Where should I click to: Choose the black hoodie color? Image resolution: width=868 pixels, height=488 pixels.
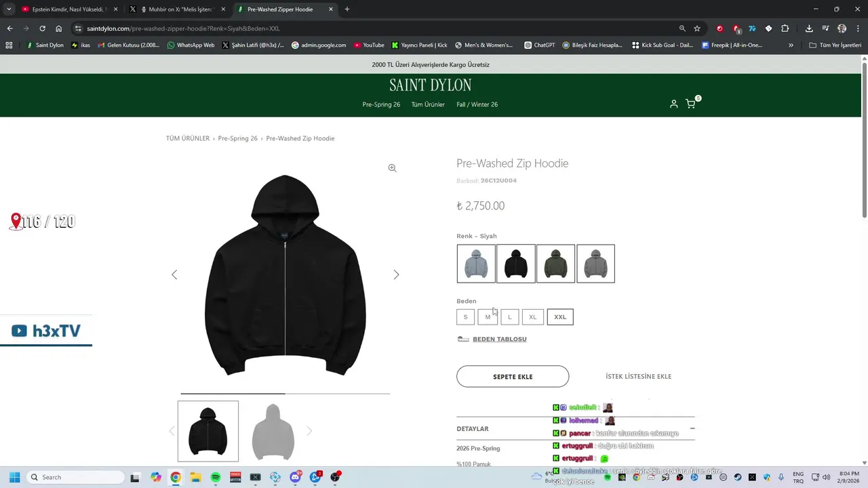(x=516, y=264)
